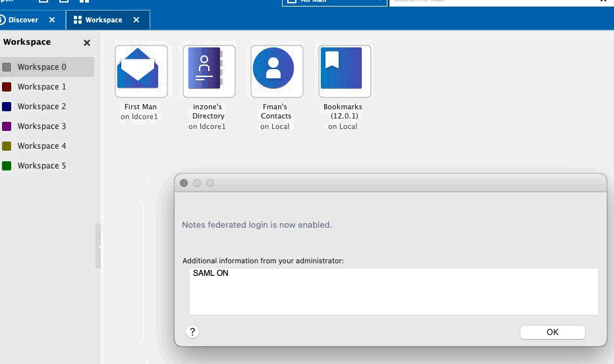
Task: Go to Workspace 4
Action: click(42, 146)
